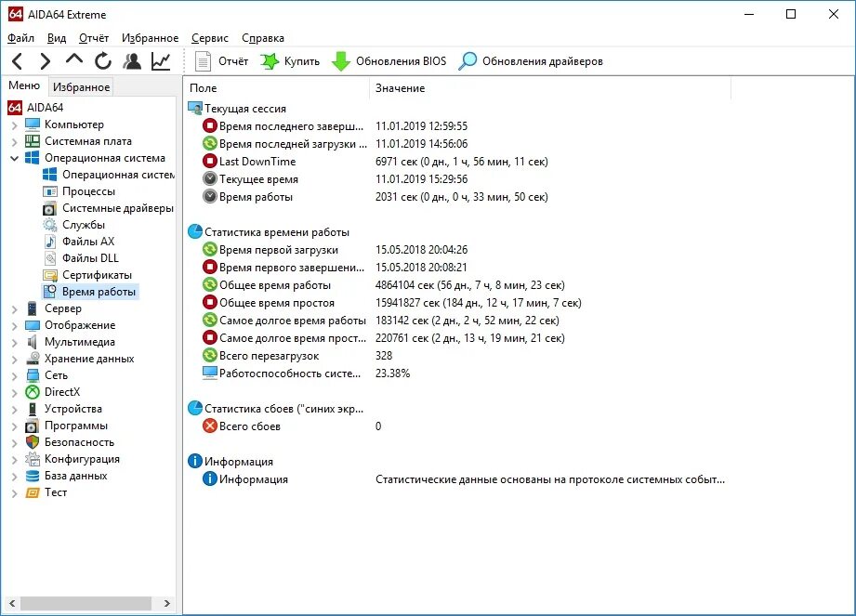Click the Конфигурация gears icon
Viewport: 856px width, 616px height.
point(33,459)
